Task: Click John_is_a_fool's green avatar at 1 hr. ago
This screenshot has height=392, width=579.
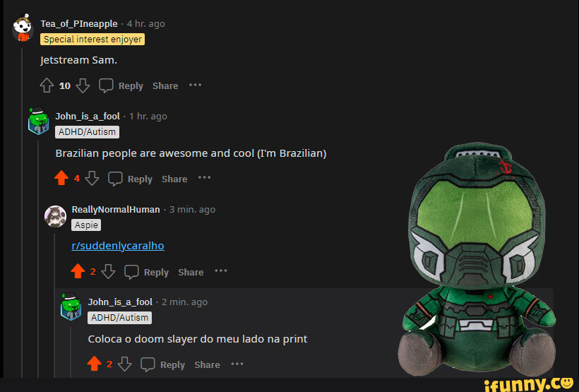Action: click(38, 121)
